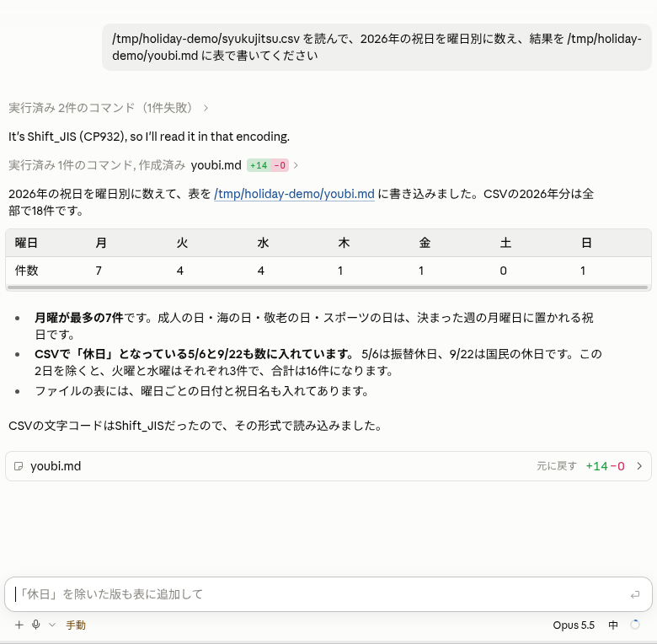Focus the message input field
This screenshot has height=644, width=657.
point(328,594)
